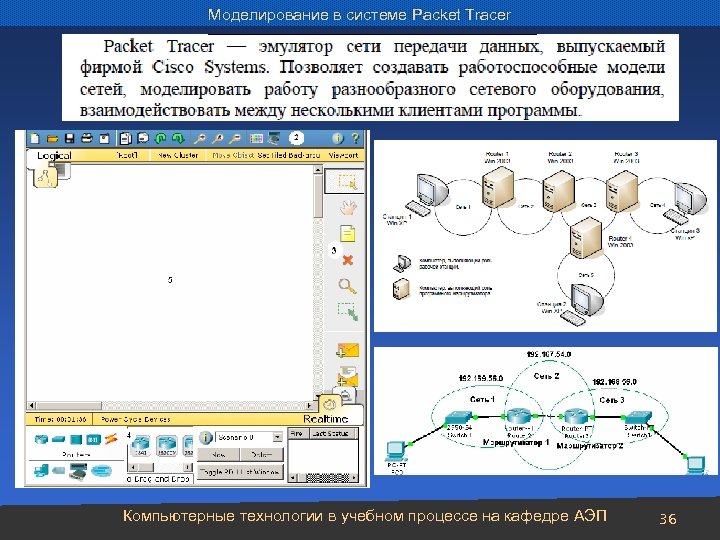Screen dimensions: 720x540
Task: Click the Delete scenario button
Action: (262, 455)
